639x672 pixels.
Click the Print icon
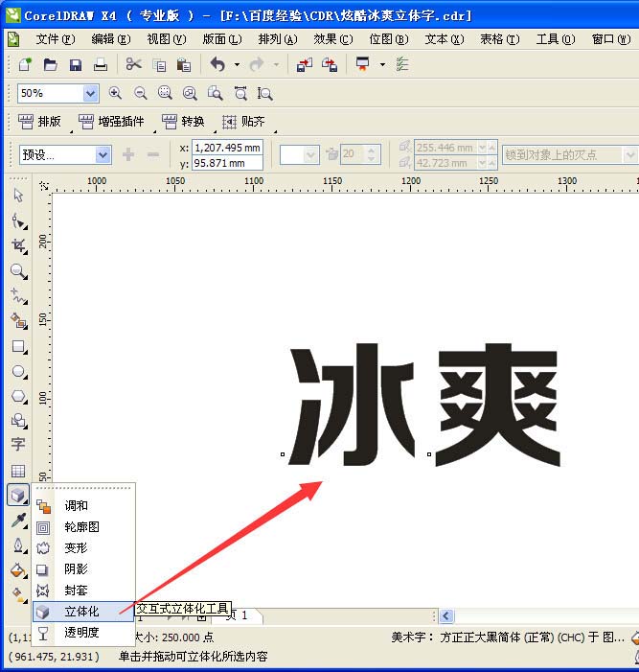pyautogui.click(x=101, y=65)
